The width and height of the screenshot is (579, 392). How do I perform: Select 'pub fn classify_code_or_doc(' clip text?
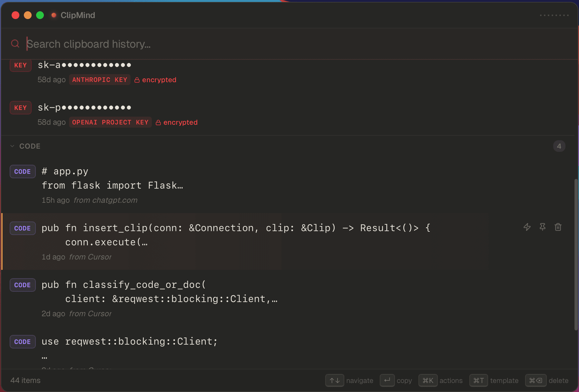coord(124,285)
